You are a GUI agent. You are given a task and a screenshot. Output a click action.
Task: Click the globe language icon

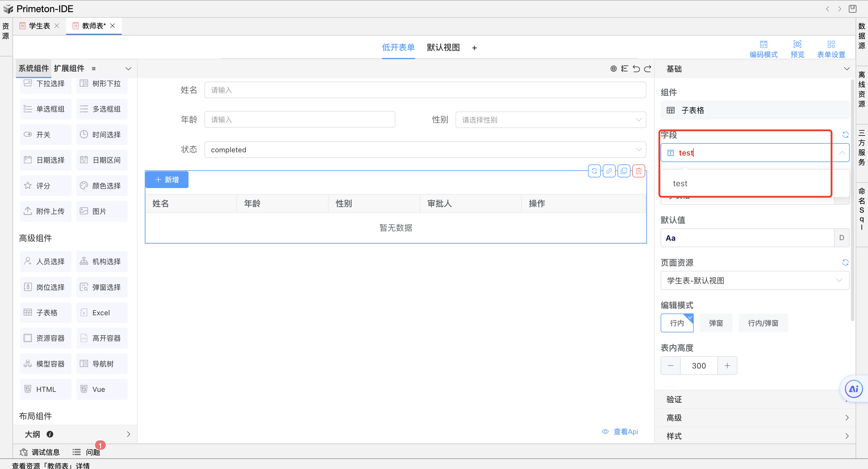[613, 69]
